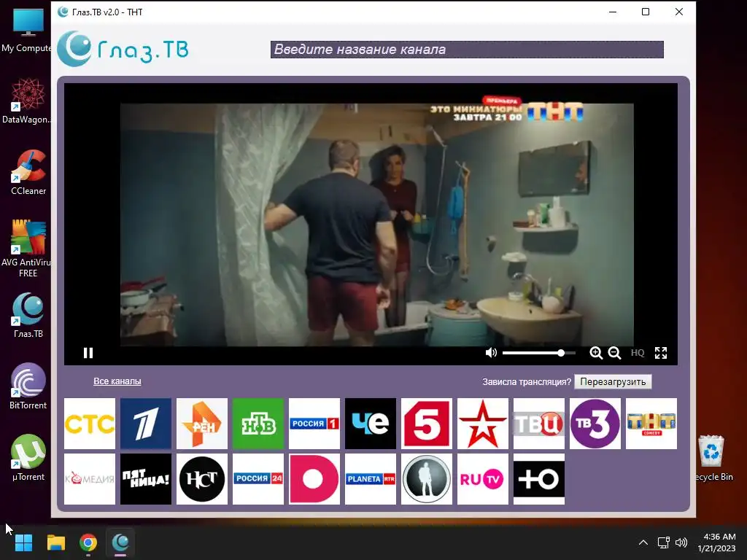Open the ТНТ Comedy channel tile
The image size is (747, 560).
click(x=651, y=424)
